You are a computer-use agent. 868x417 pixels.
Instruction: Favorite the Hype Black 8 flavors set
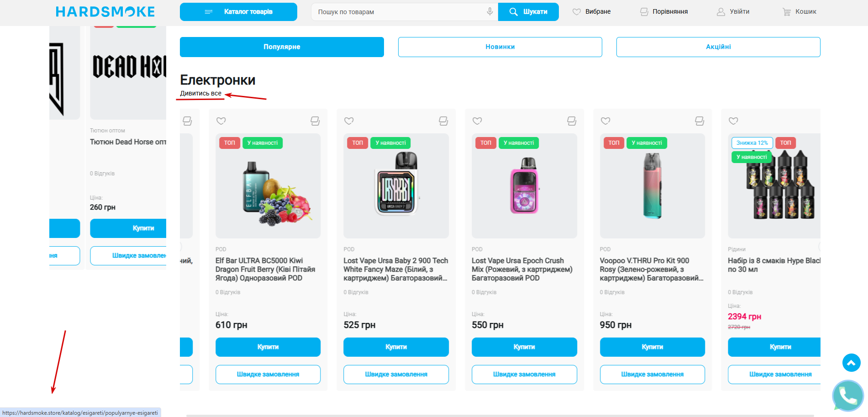[733, 121]
